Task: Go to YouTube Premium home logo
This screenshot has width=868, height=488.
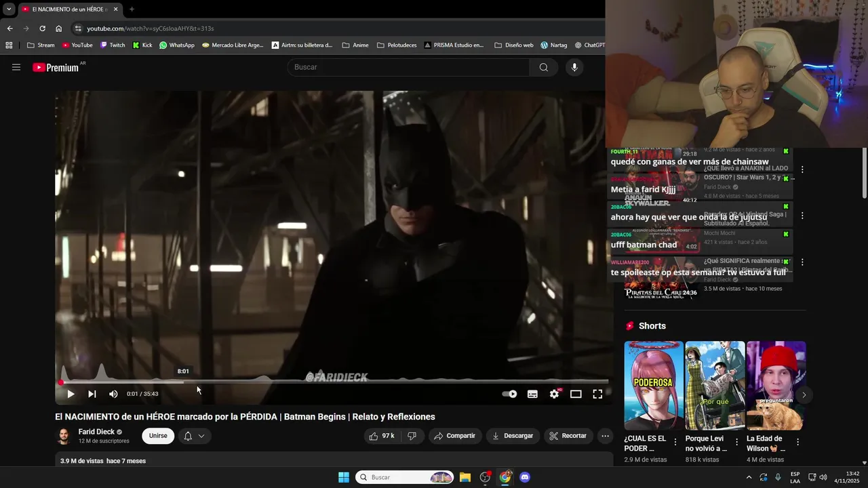Action: tap(56, 67)
